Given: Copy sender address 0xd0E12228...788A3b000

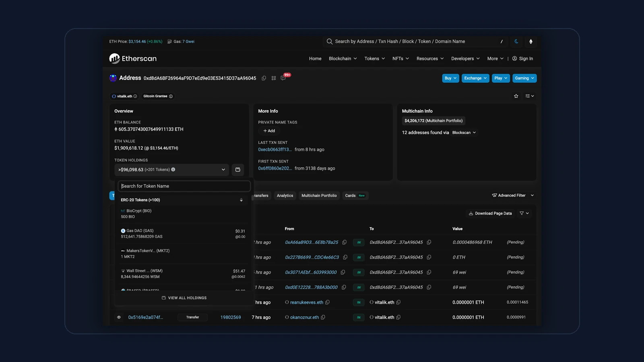Looking at the screenshot, I should [x=344, y=287].
